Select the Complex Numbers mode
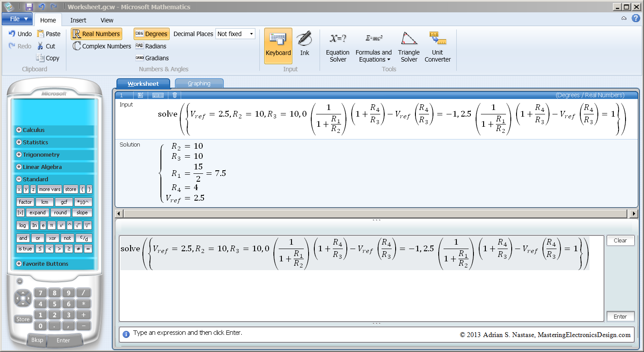 point(102,46)
